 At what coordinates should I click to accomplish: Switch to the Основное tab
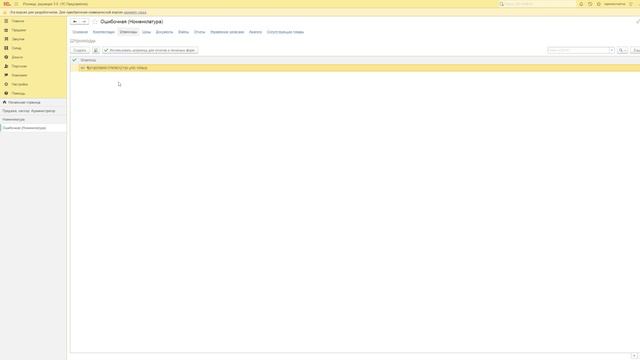click(x=80, y=32)
